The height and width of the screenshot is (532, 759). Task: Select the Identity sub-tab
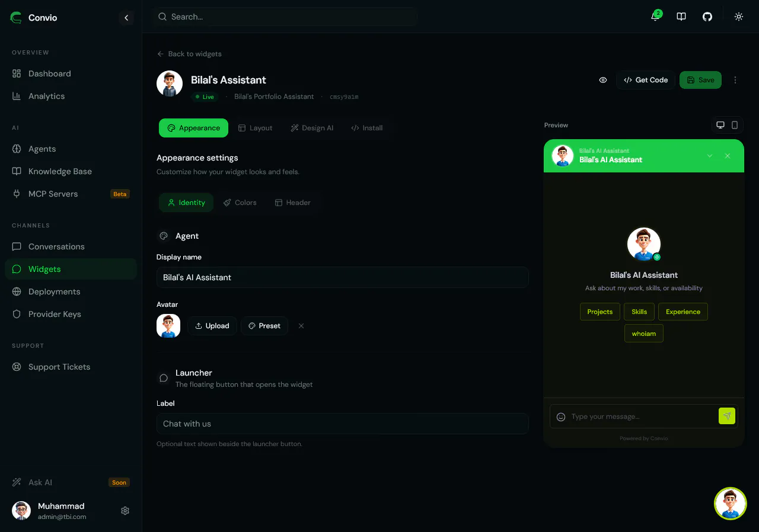(186, 203)
